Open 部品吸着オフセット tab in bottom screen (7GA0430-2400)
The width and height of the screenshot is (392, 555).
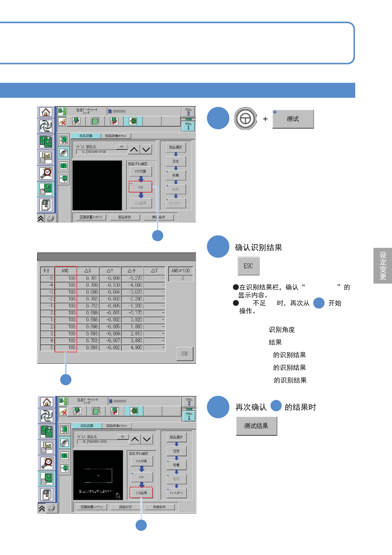117,426
